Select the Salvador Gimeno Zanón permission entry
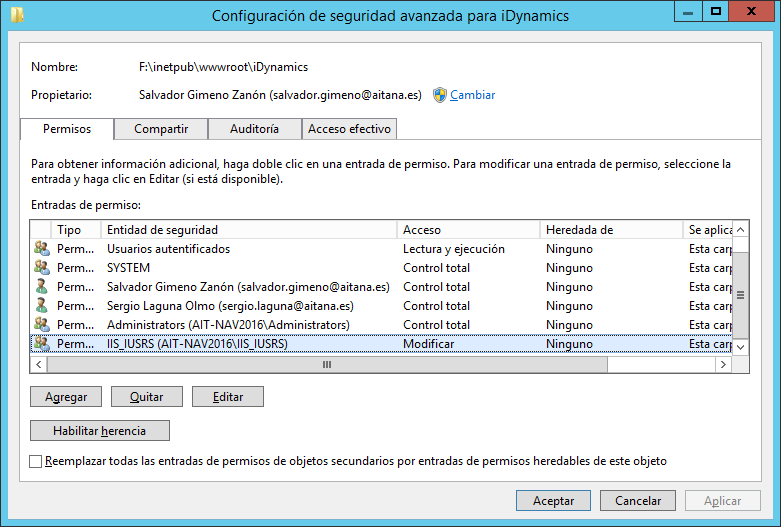 (381, 286)
